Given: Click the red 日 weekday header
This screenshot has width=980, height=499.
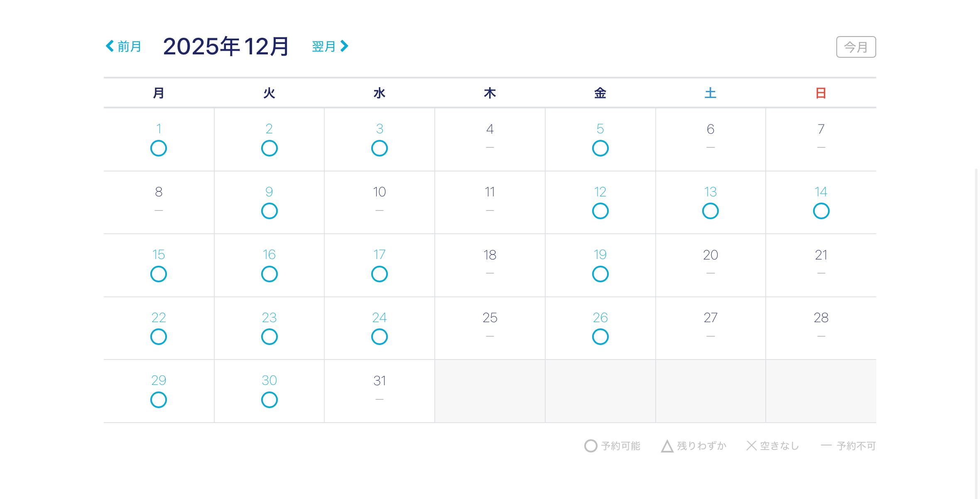Looking at the screenshot, I should tap(821, 93).
